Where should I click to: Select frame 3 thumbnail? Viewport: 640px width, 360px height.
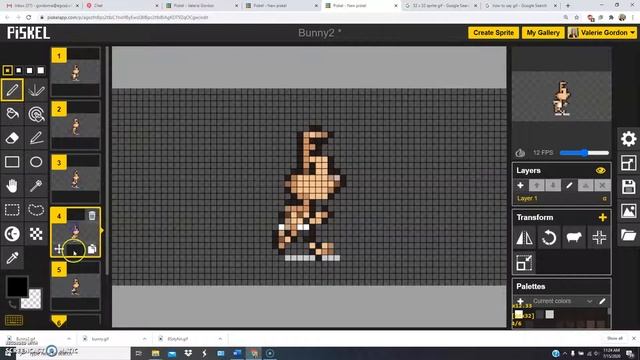(x=76, y=179)
